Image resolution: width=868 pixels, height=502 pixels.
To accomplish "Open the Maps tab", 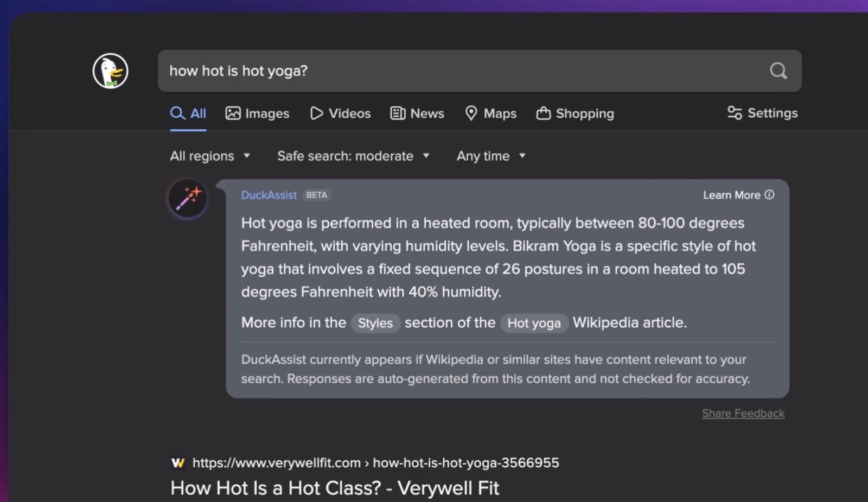I will click(x=490, y=113).
